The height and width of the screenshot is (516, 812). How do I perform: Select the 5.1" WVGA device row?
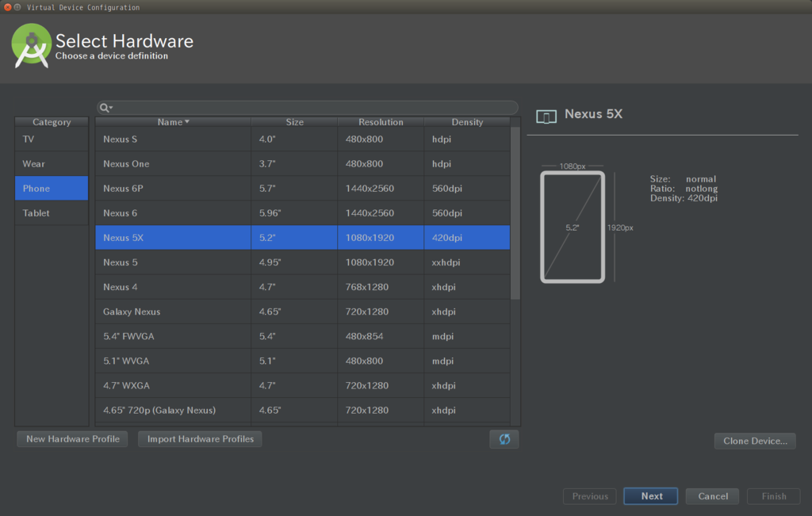pyautogui.click(x=302, y=361)
